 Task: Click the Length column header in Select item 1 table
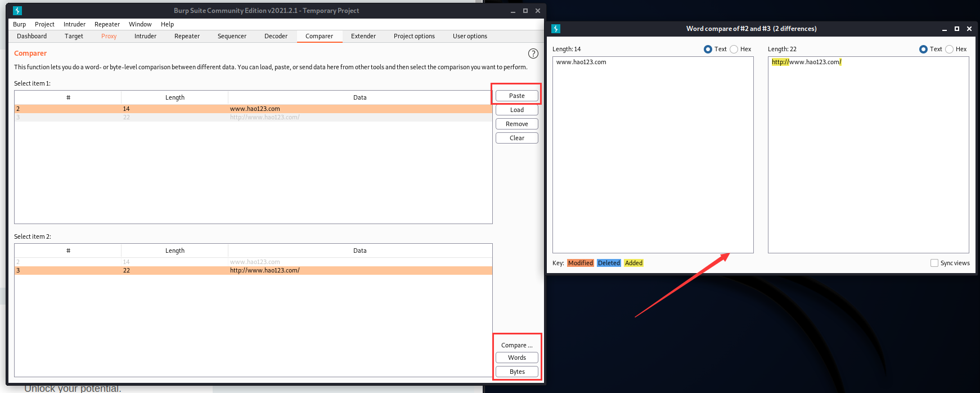[x=175, y=97]
